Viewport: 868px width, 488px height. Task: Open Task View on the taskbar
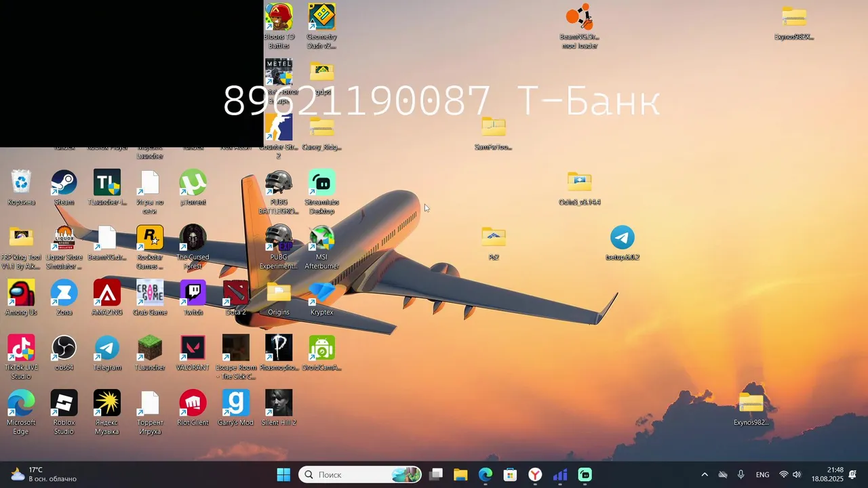(436, 474)
